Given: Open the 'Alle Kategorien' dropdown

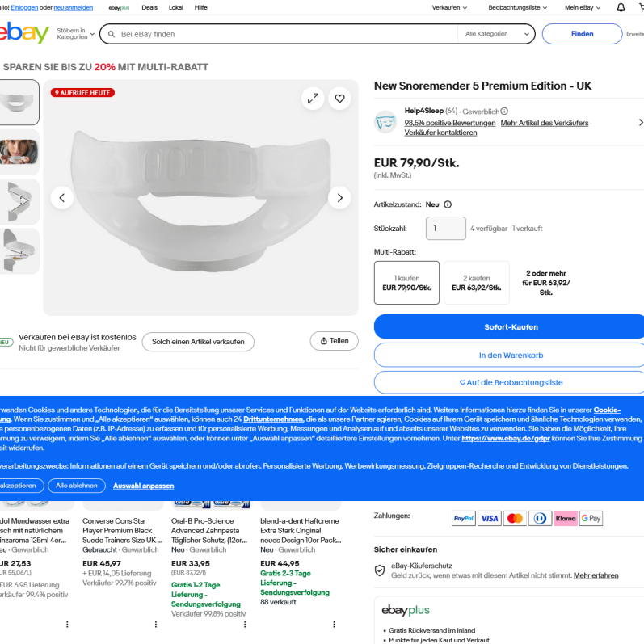Looking at the screenshot, I should [496, 34].
